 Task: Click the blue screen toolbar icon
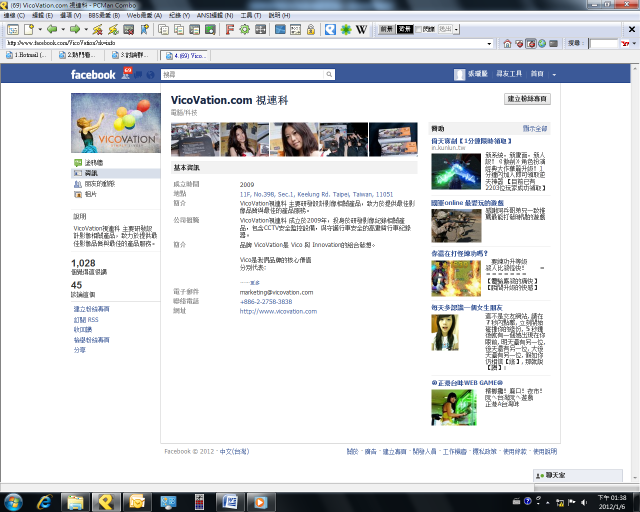pyautogui.click(x=280, y=29)
